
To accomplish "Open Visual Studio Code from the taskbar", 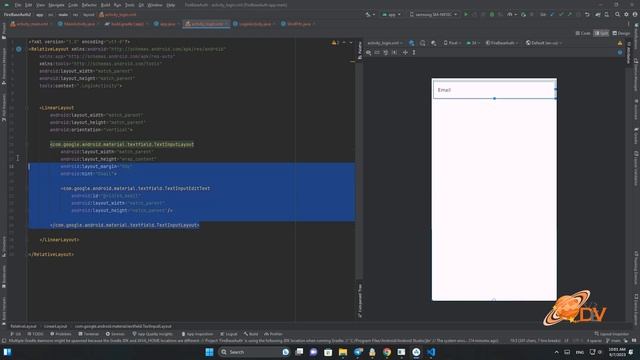I will [x=431, y=352].
